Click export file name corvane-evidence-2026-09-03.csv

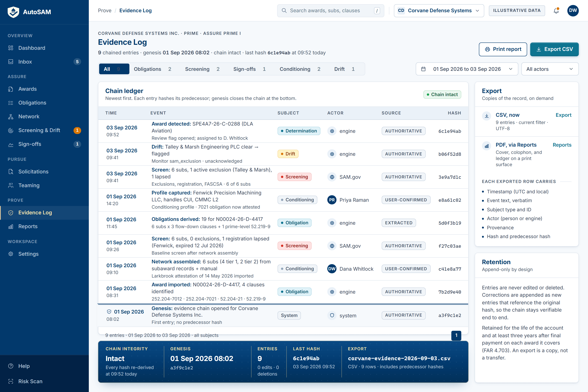[399, 358]
